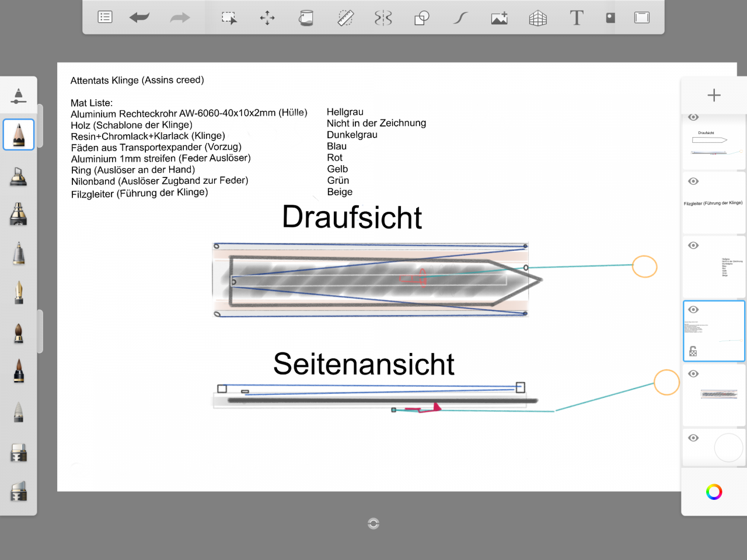
Task: Open the Perspective Guides grid tool
Action: point(537,18)
